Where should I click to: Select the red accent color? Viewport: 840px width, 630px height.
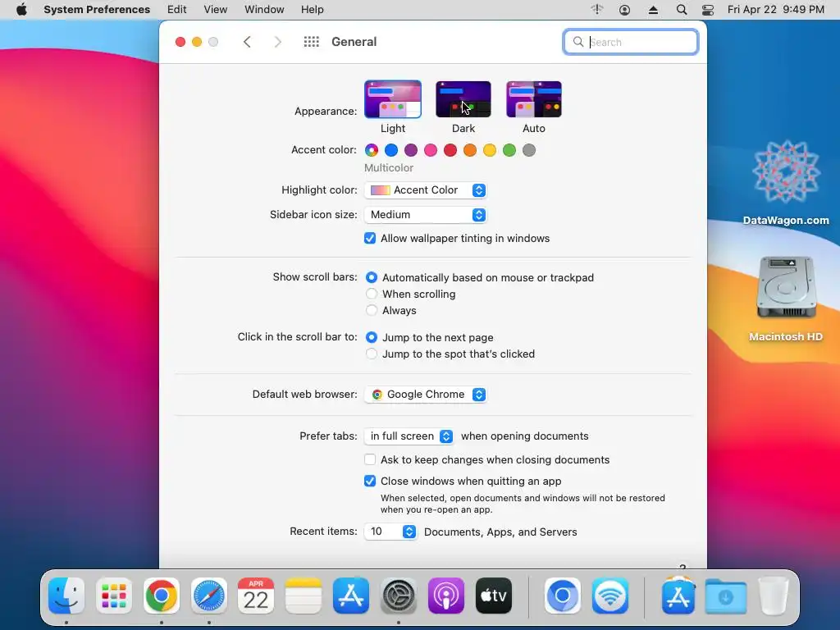tap(450, 150)
